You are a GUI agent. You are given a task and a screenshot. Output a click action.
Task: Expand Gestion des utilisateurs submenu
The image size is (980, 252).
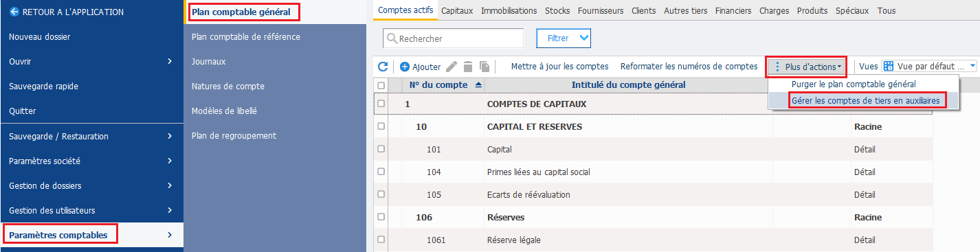pyautogui.click(x=170, y=210)
